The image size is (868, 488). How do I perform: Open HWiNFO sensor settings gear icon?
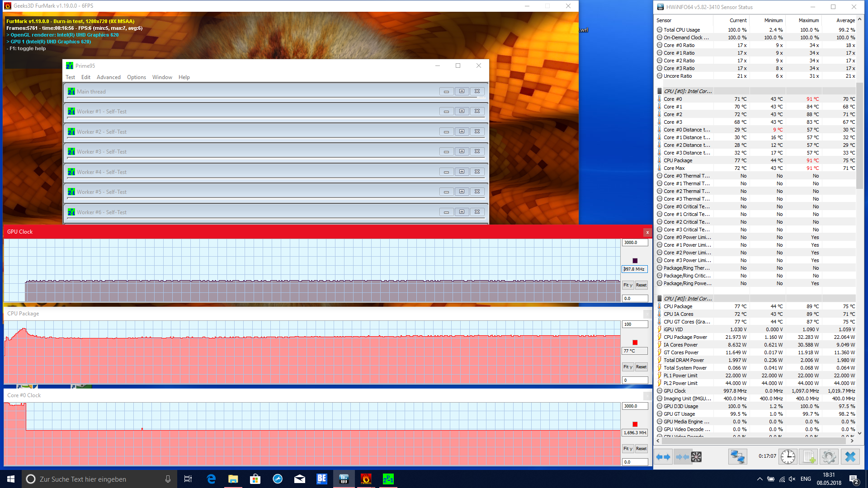coord(829,457)
